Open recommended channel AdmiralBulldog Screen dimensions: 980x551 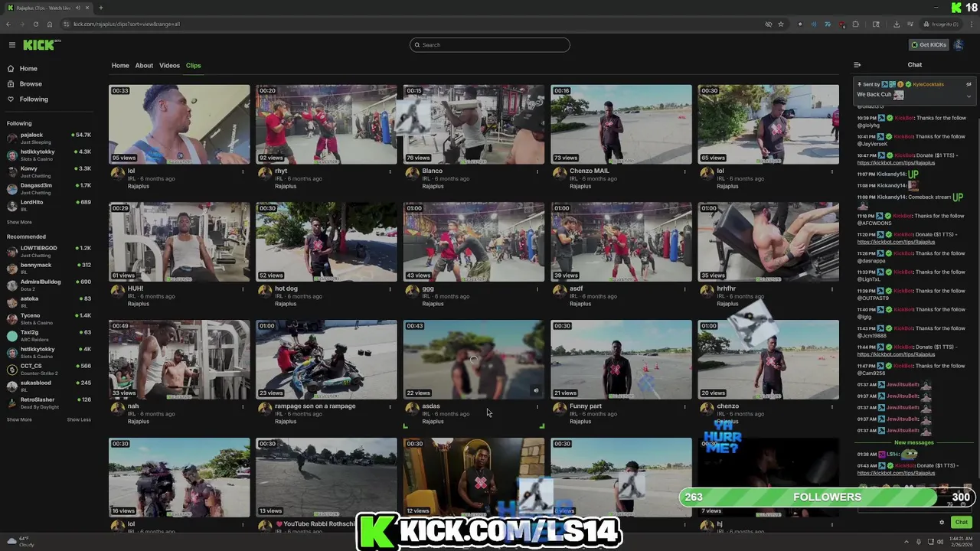49,285
